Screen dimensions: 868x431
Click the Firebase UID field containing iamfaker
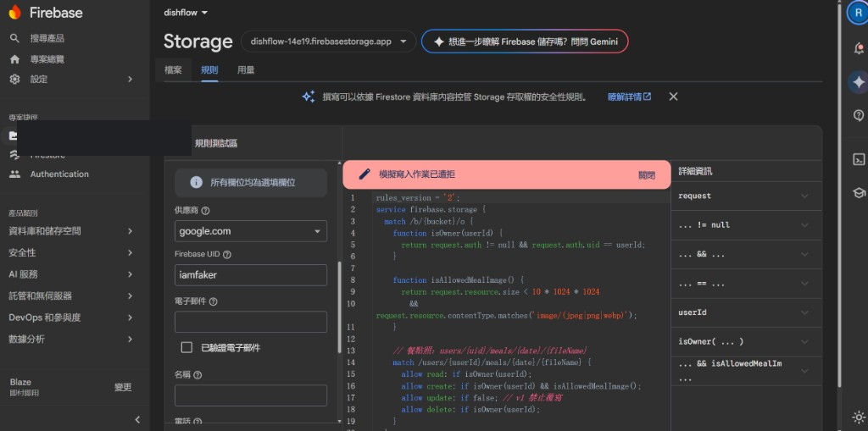pos(251,275)
